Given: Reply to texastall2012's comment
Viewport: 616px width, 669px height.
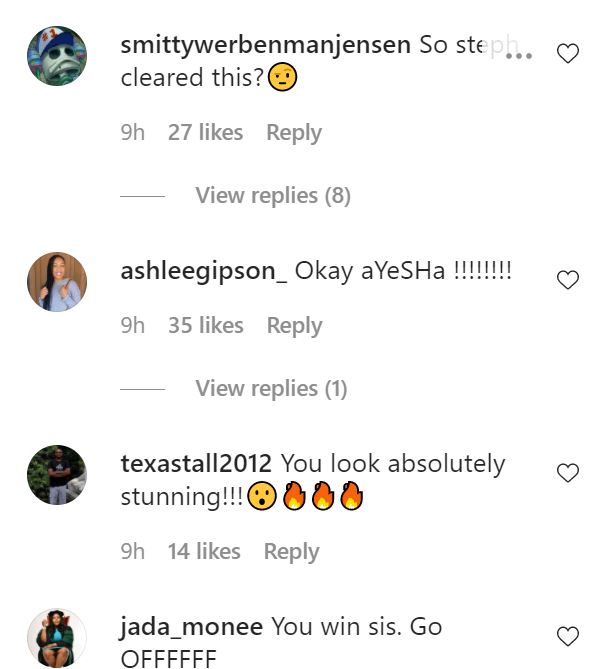Looking at the screenshot, I should pos(292,552).
